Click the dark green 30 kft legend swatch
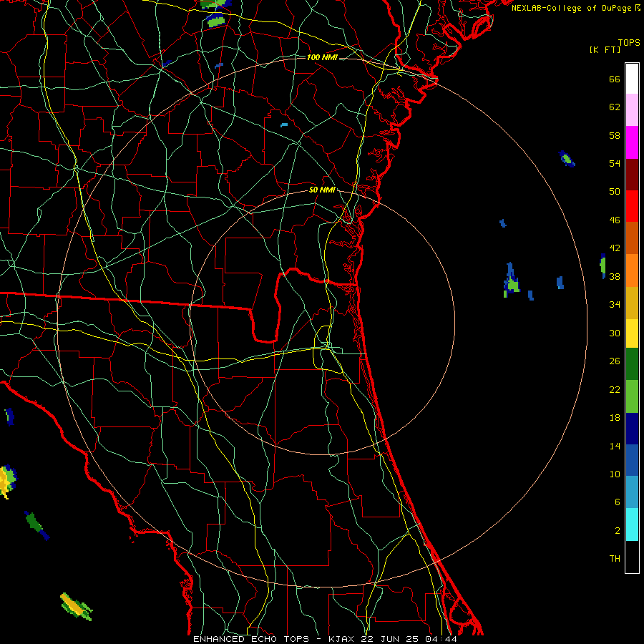644x644 pixels. coord(632,364)
